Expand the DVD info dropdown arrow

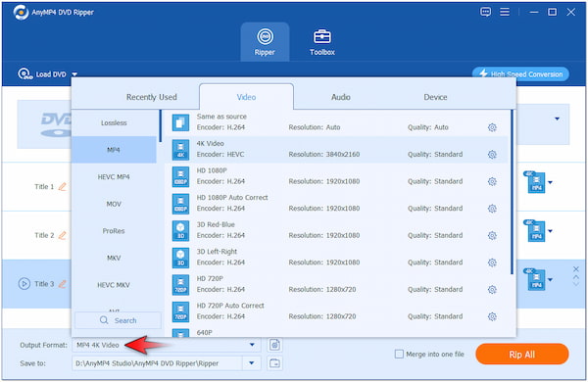click(558, 119)
